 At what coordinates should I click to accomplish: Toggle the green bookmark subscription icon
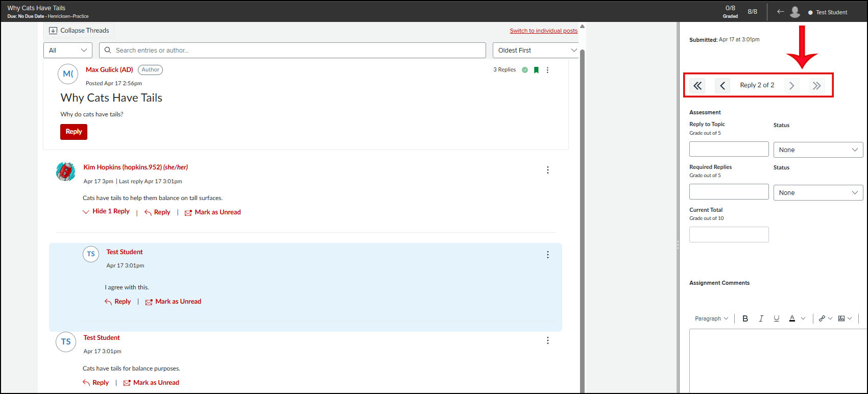click(536, 70)
